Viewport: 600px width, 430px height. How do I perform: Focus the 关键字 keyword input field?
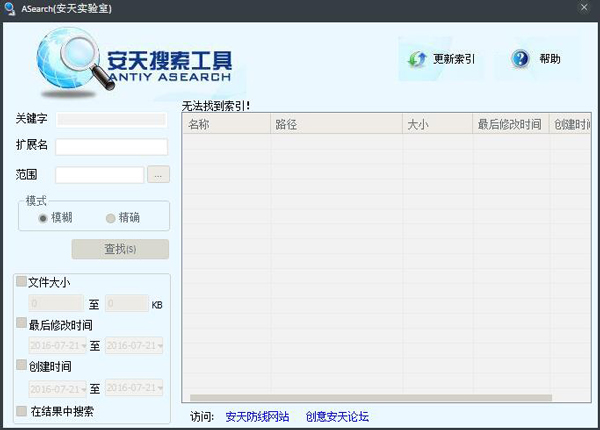click(x=111, y=119)
